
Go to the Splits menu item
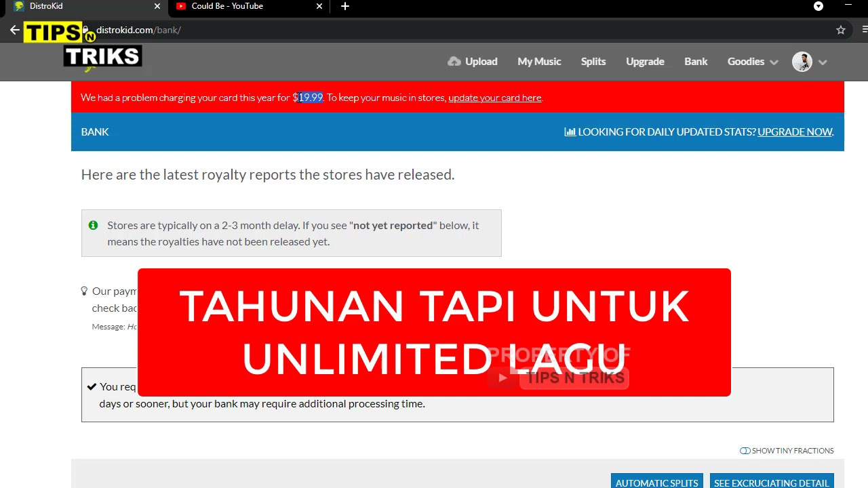tap(593, 62)
